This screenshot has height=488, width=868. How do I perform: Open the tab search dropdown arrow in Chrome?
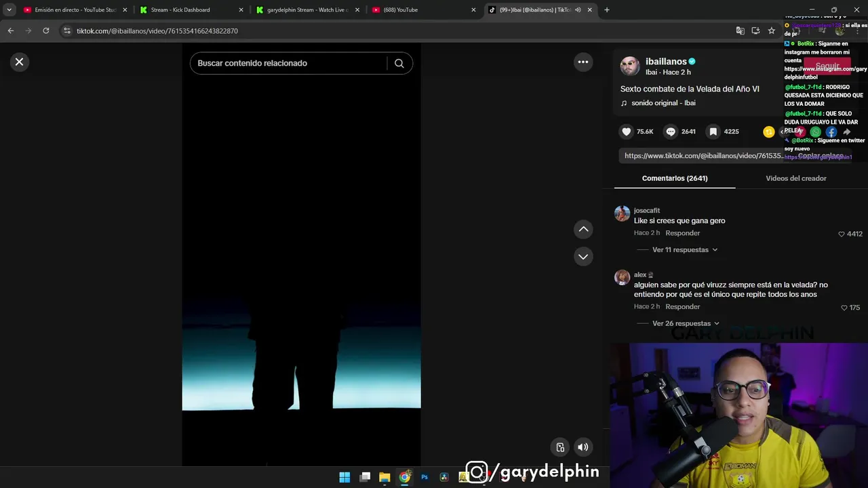(x=9, y=10)
